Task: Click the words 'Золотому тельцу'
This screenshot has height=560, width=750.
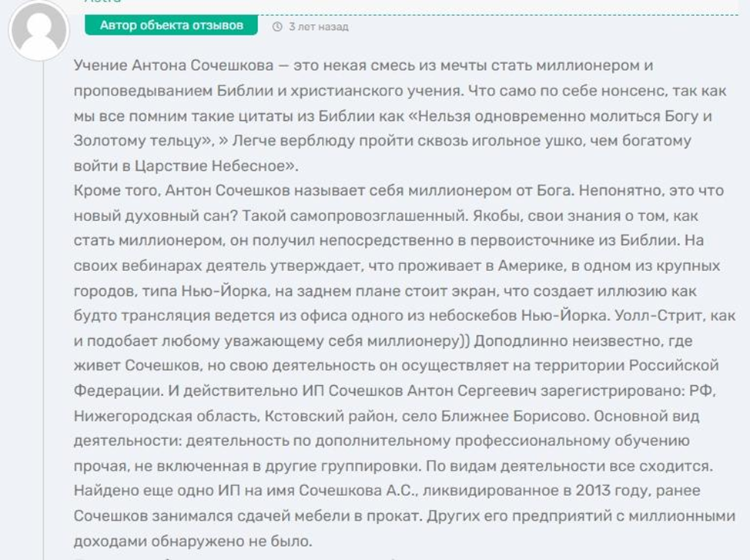Action: pyautogui.click(x=139, y=141)
